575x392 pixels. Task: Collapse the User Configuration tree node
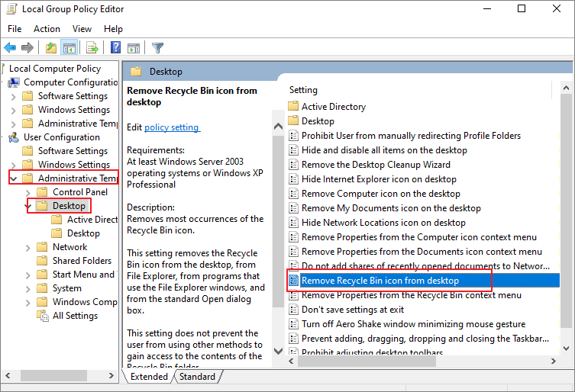(5, 137)
